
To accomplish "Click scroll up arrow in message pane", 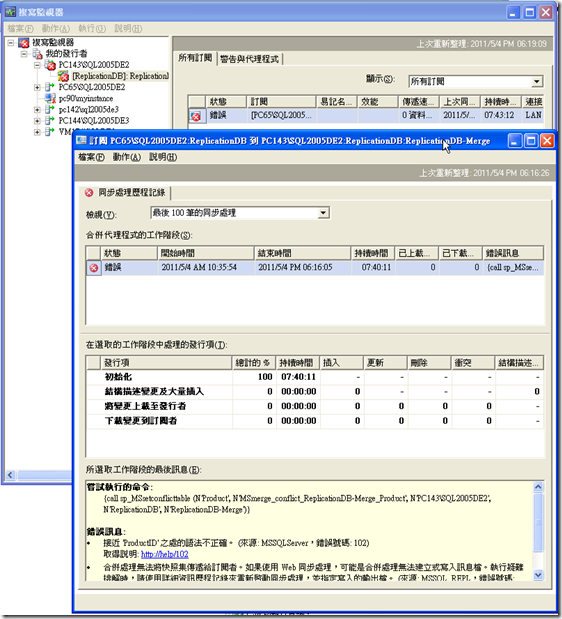I will 538,487.
